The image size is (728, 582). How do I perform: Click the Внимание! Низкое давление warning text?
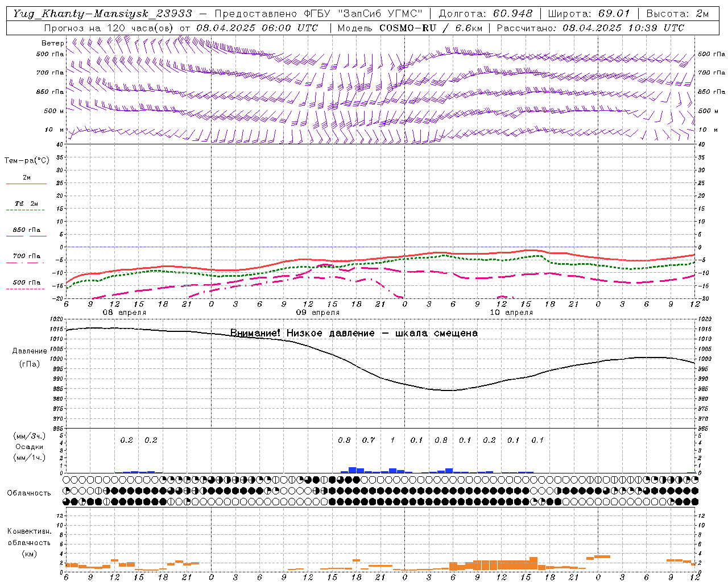(x=354, y=333)
